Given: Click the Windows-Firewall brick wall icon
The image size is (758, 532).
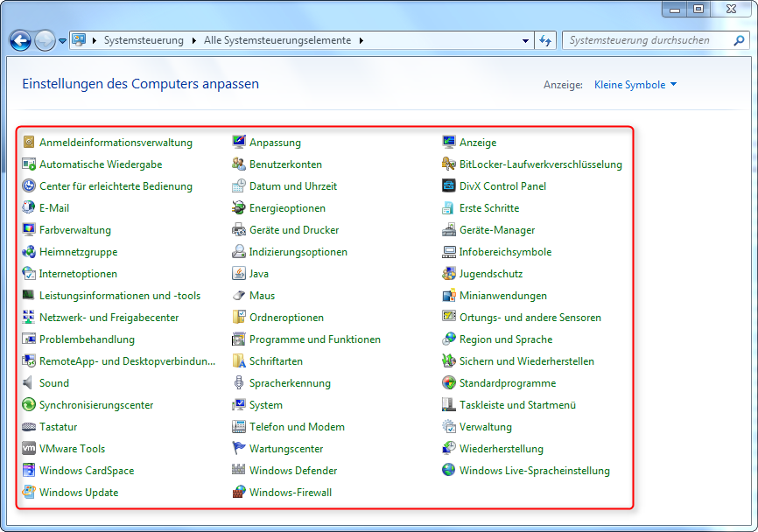Looking at the screenshot, I should tap(239, 493).
